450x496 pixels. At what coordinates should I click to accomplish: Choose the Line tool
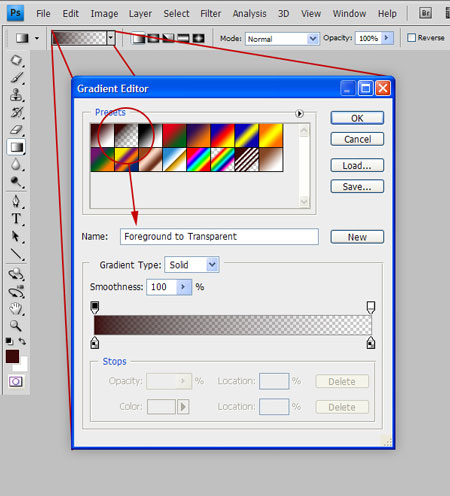16,254
